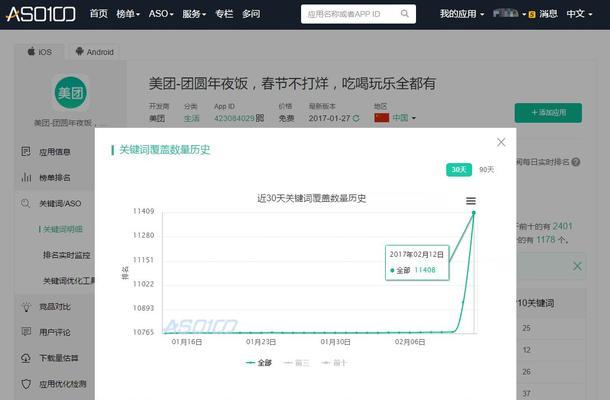Switch to the Android tab
Image resolution: width=610 pixels, height=400 pixels.
tap(95, 52)
